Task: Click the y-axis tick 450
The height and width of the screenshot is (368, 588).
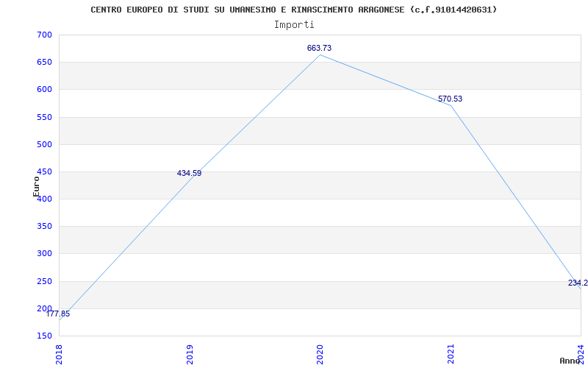Action: pyautogui.click(x=44, y=171)
